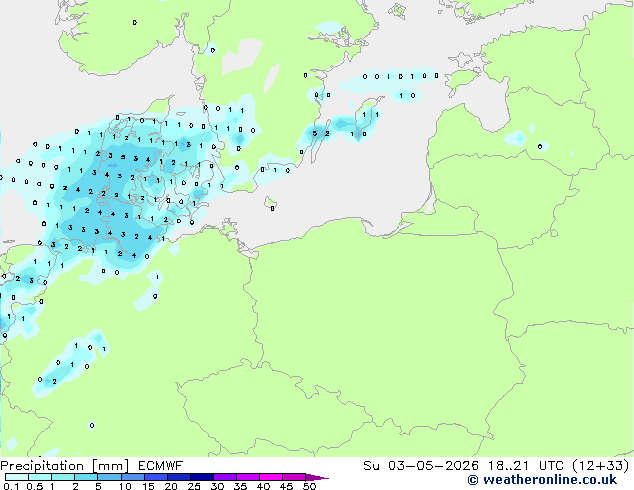Click the '(12+33)' forecast run text
This screenshot has height=490, width=634.
(600, 466)
